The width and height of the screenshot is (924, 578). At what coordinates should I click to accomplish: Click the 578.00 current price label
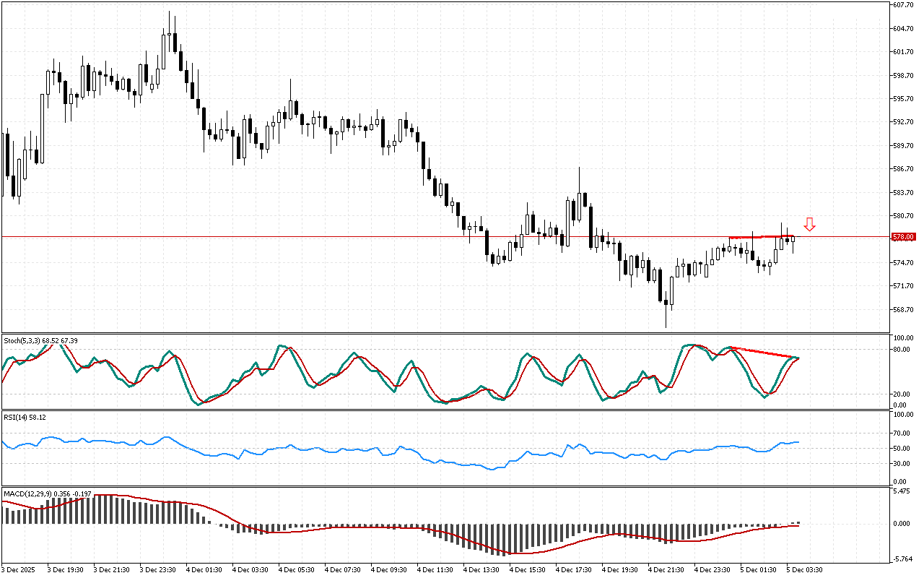pos(903,237)
